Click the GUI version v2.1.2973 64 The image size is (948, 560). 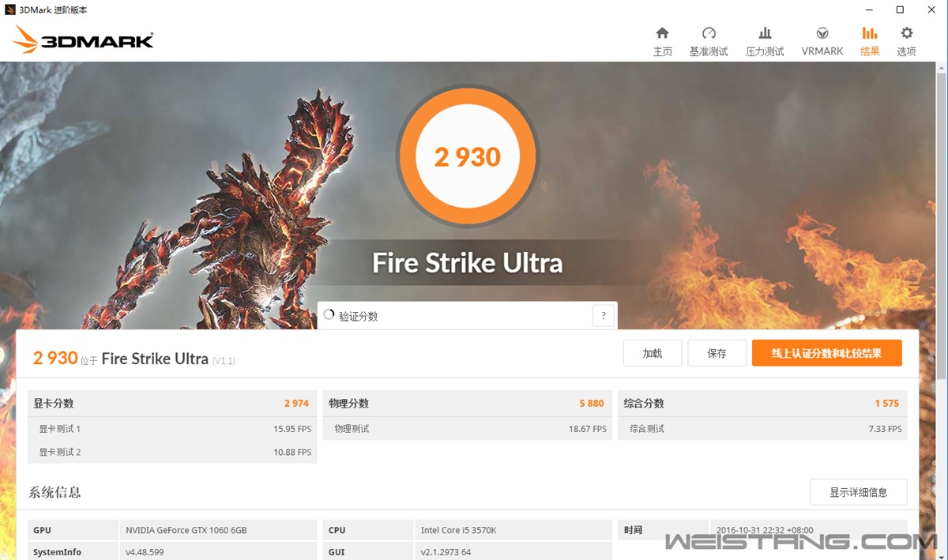[446, 552]
